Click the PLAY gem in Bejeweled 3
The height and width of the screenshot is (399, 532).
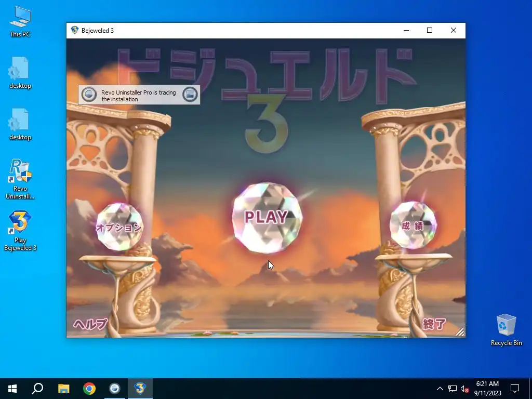[x=267, y=218]
